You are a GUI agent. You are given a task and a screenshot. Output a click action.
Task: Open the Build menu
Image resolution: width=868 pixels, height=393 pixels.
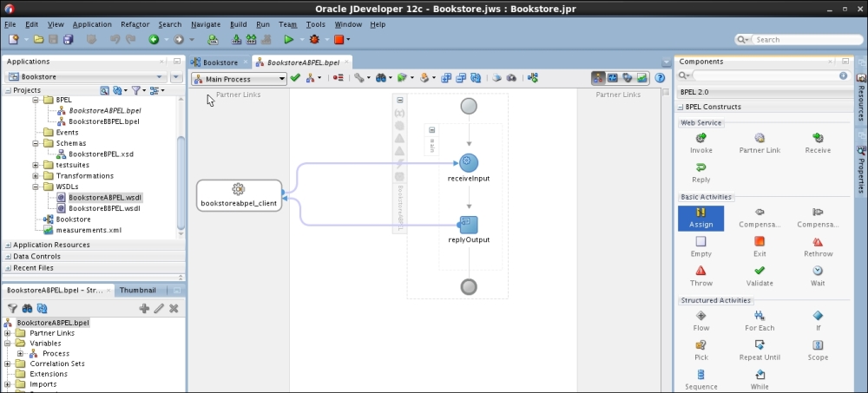(238, 24)
